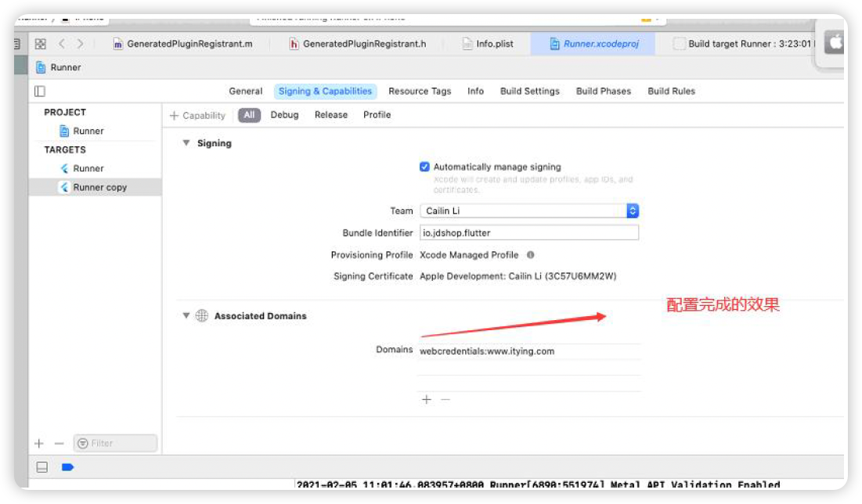Select the Release configuration filter
The width and height of the screenshot is (862, 504).
pos(330,115)
